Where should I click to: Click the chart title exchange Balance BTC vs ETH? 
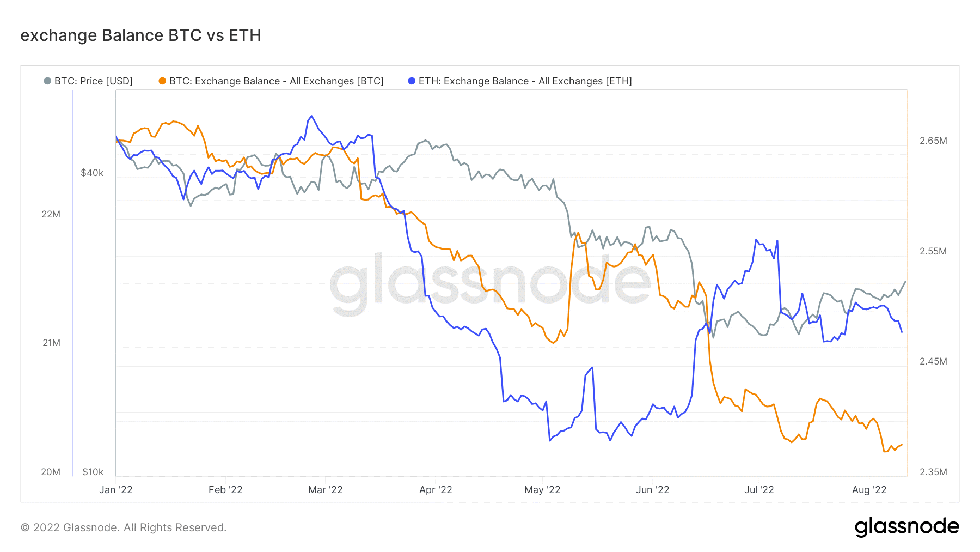click(141, 35)
